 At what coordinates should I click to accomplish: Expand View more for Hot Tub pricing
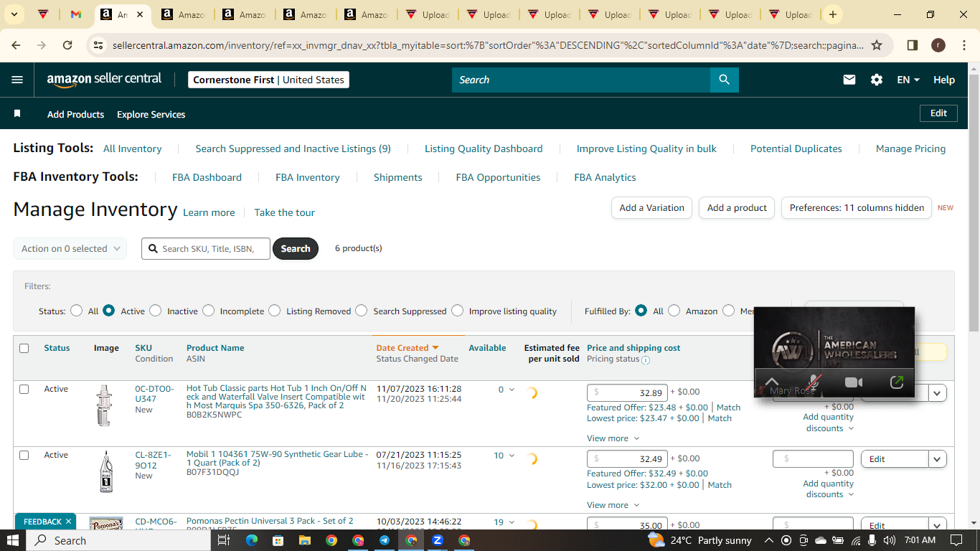(613, 438)
